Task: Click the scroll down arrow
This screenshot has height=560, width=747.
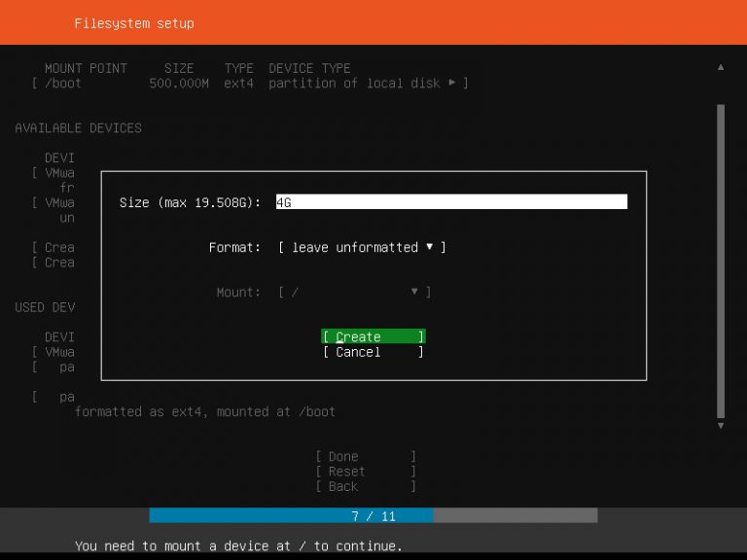Action: point(721,426)
